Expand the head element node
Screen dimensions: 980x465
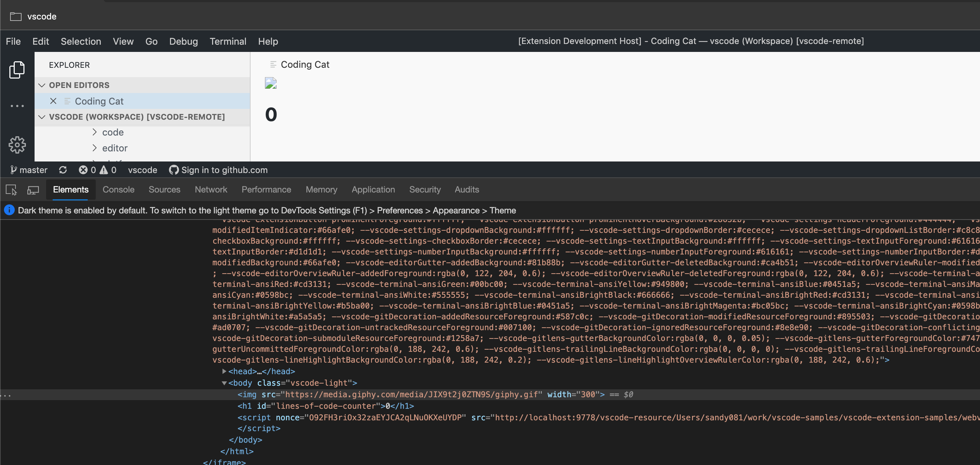[224, 371]
